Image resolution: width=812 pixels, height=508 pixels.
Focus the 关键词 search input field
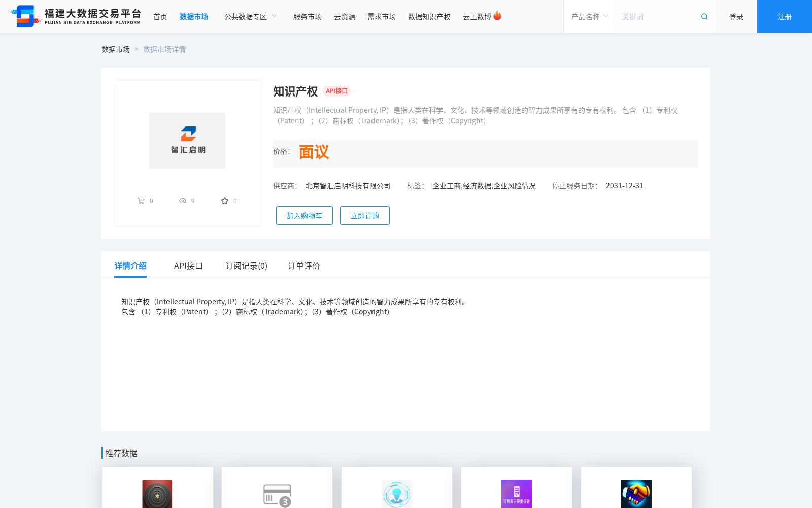(657, 17)
